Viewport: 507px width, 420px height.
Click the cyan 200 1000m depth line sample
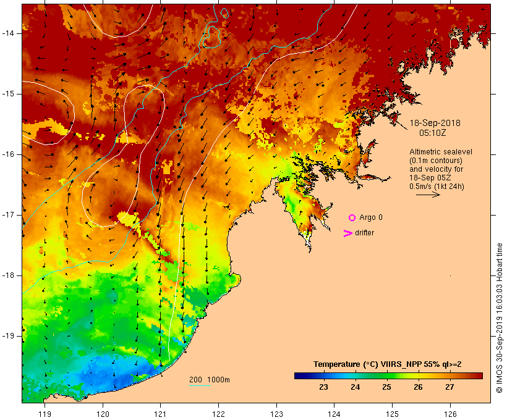[200, 385]
